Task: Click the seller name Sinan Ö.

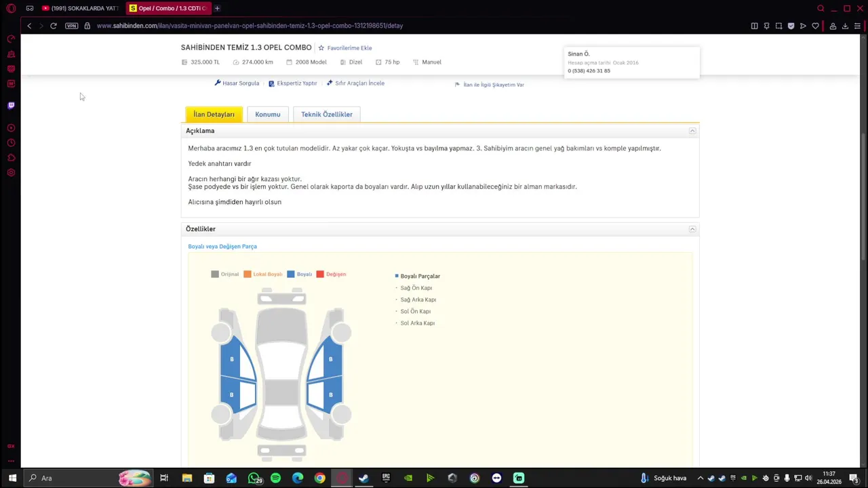Action: click(578, 54)
